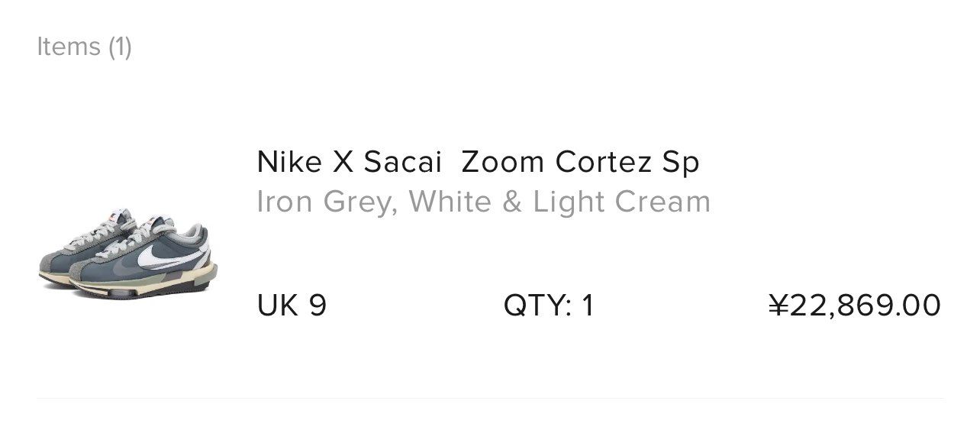Click the number 9 in the size field

tap(318, 306)
